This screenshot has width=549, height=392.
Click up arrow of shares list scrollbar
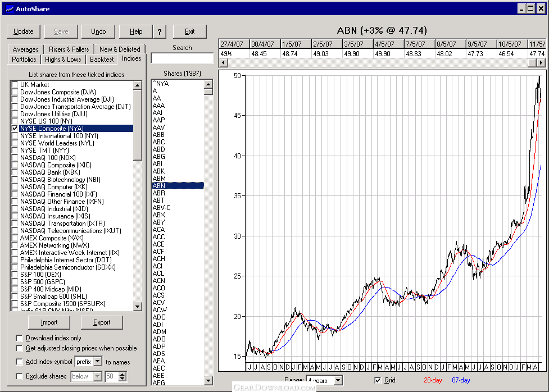tap(208, 84)
